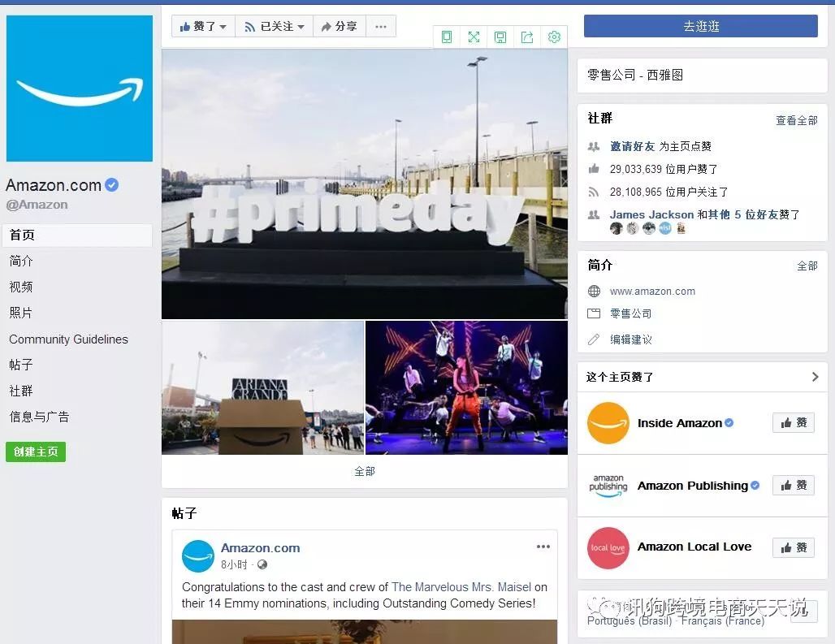Viewport: 835px width, 644px height.
Task: Select the 首页 home tab
Action: (x=78, y=236)
